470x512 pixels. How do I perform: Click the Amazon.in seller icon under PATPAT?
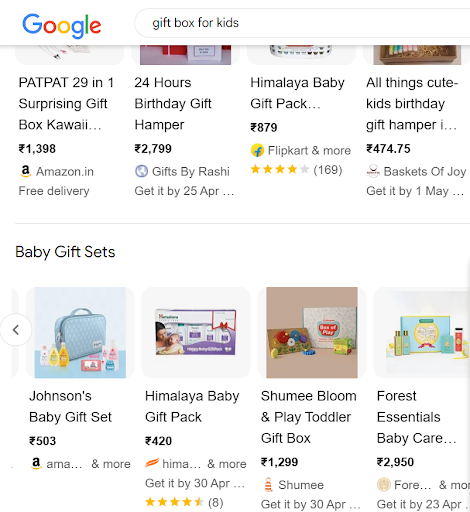[x=25, y=171]
